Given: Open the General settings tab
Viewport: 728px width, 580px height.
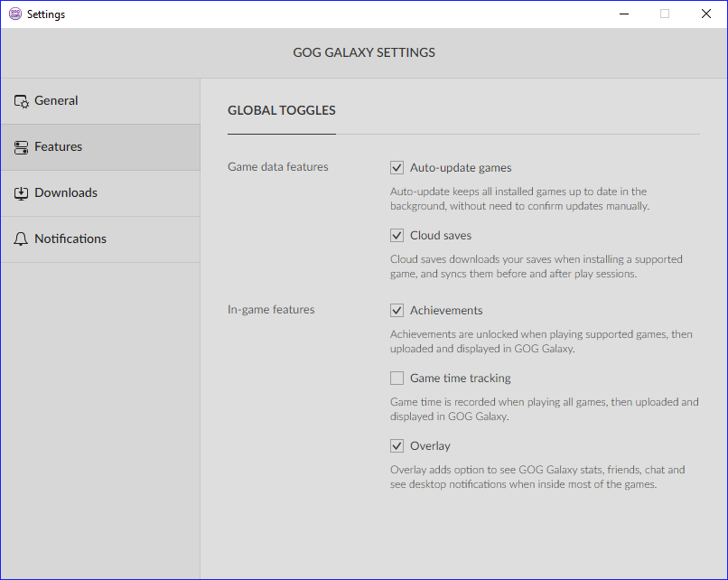Looking at the screenshot, I should pyautogui.click(x=100, y=101).
